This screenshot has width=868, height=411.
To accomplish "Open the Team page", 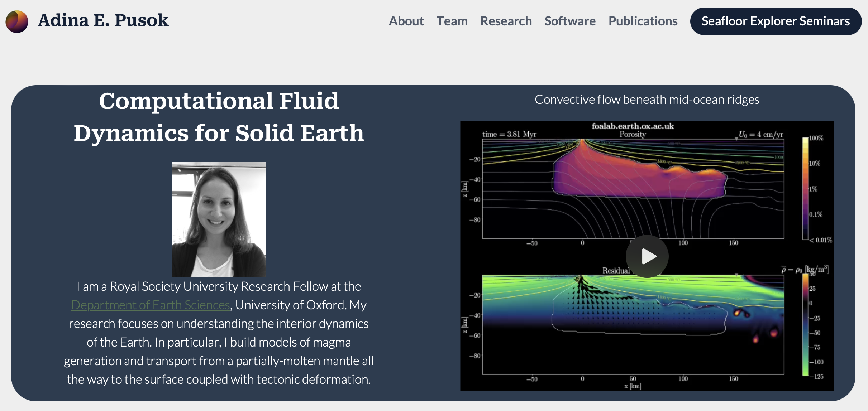I will 452,21.
